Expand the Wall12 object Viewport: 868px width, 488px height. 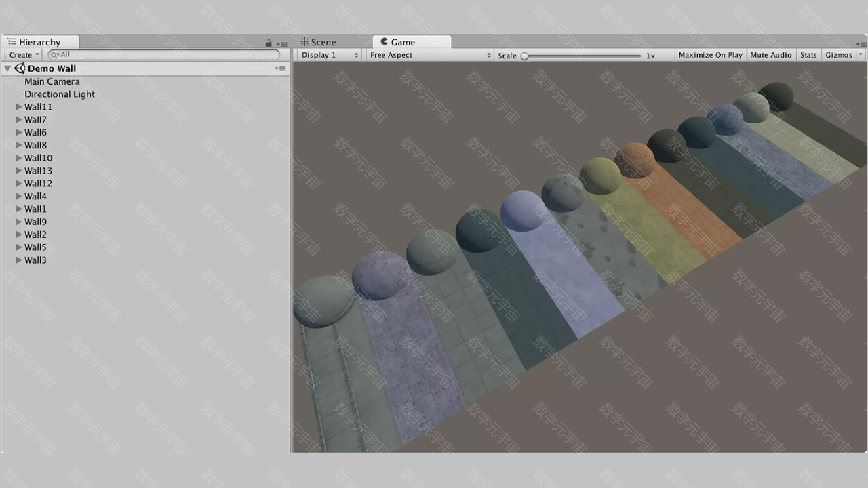click(19, 184)
